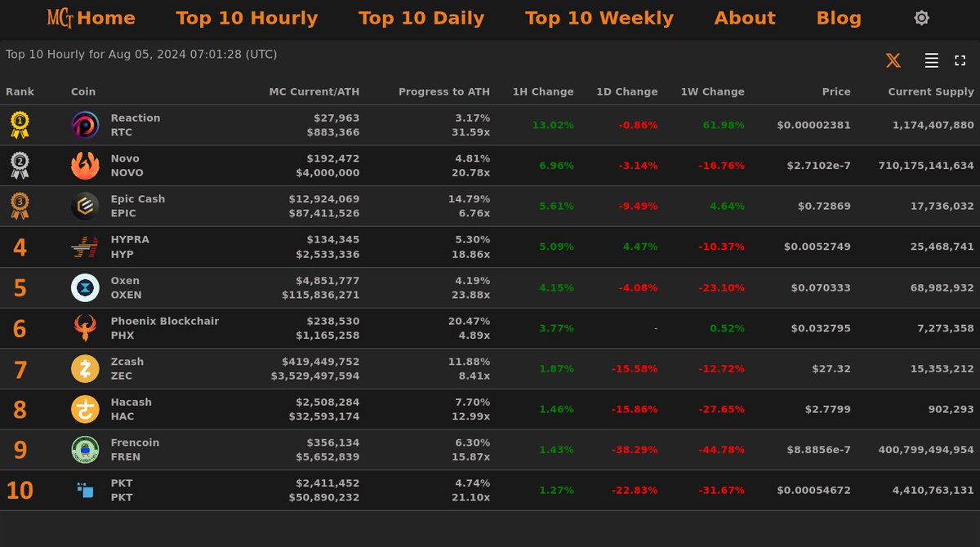Screen dimensions: 980x547
Task: Open the About page
Action: [745, 18]
